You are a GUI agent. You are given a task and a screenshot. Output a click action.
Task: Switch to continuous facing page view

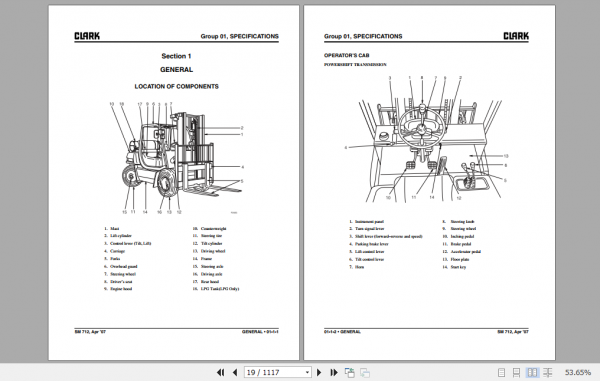(548, 372)
